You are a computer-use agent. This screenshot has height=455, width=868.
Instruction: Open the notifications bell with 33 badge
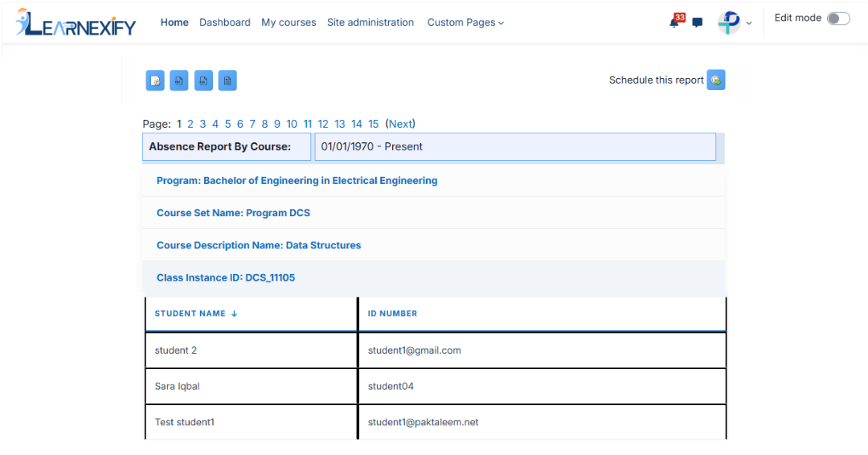(676, 21)
